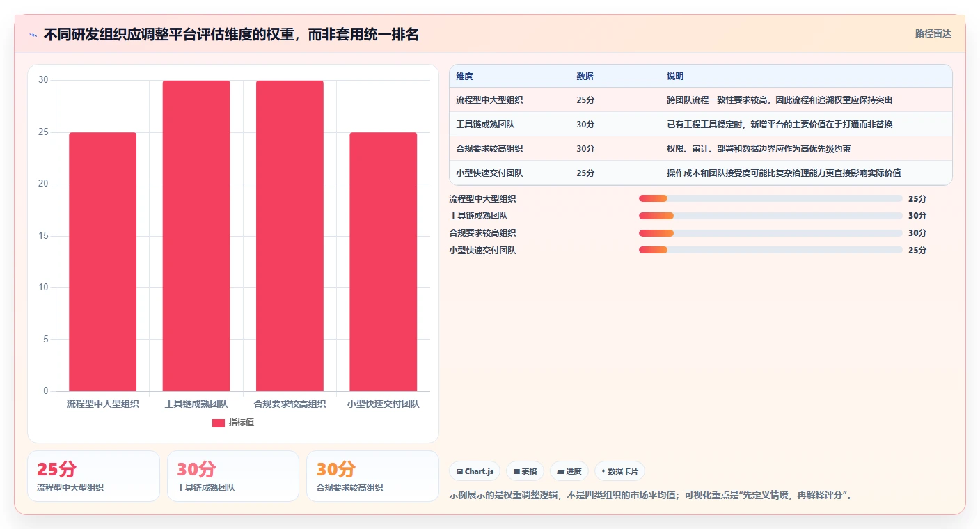This screenshot has height=529, width=980.
Task: Click description starting 操作成本和团队接受度
Action: (784, 173)
